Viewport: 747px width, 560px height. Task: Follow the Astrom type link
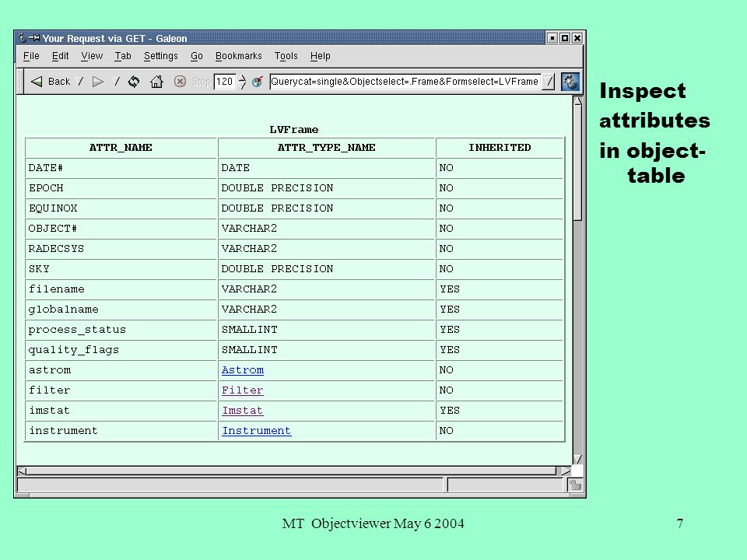click(x=243, y=370)
